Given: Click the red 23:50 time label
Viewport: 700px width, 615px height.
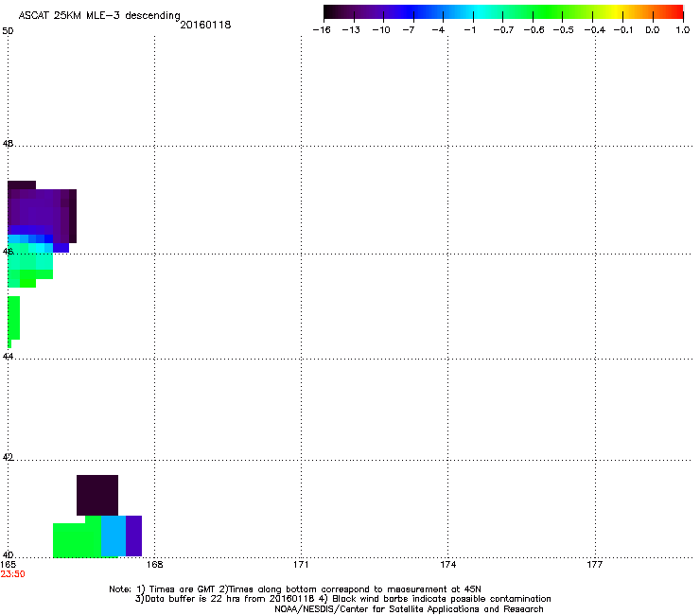Looking at the screenshot, I should 13,574.
